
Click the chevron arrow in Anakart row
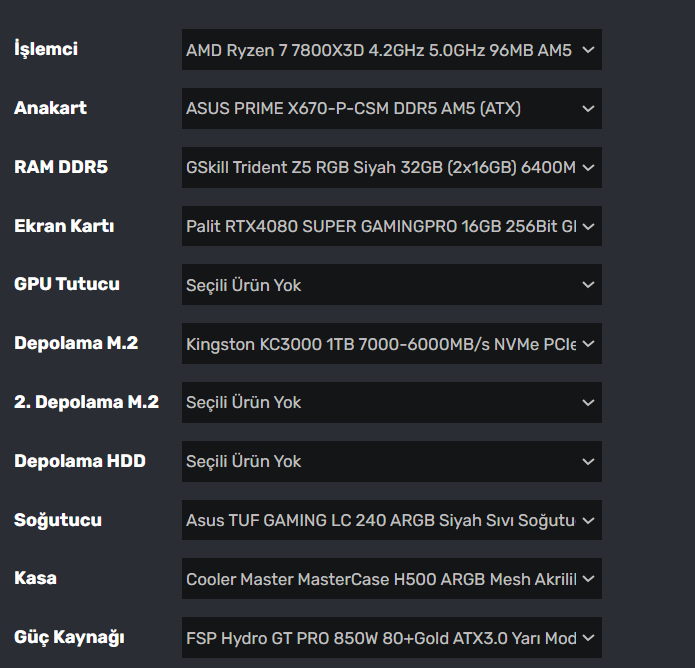pyautogui.click(x=588, y=108)
